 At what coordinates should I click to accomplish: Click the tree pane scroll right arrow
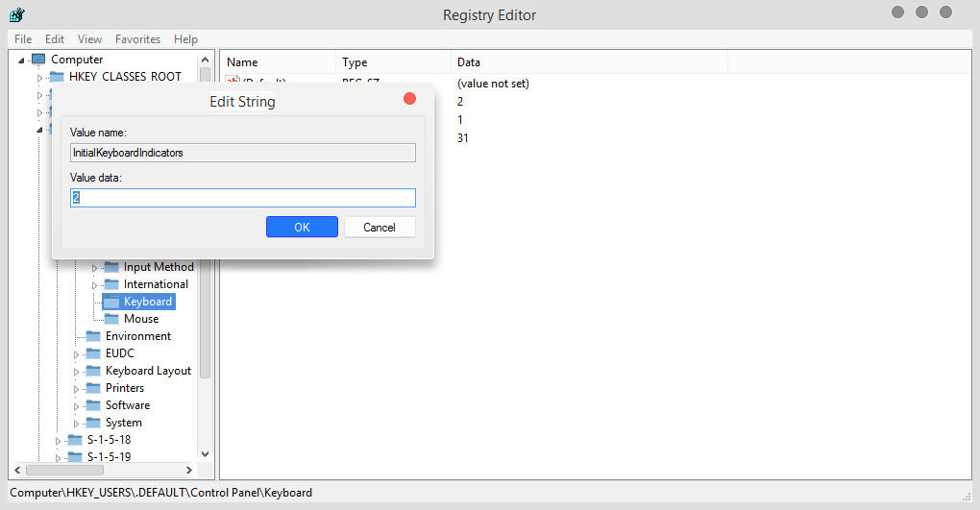(188, 470)
